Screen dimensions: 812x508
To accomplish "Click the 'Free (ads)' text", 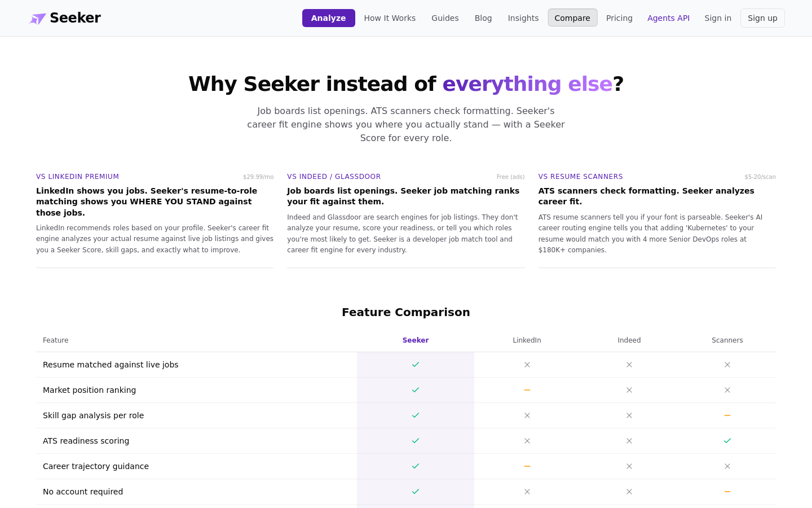I will (510, 177).
